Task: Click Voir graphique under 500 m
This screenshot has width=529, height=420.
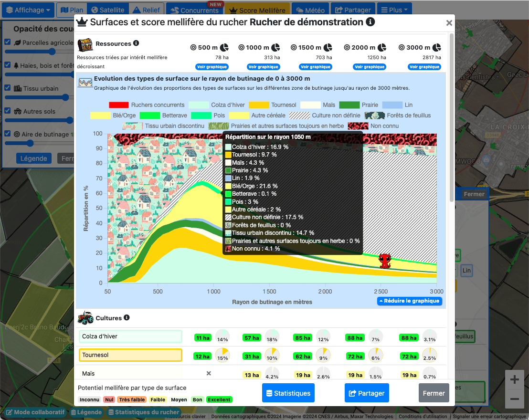Action: (212, 67)
